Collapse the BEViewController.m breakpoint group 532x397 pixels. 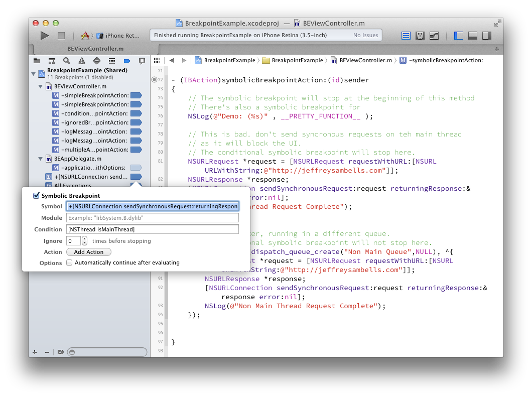tap(40, 86)
